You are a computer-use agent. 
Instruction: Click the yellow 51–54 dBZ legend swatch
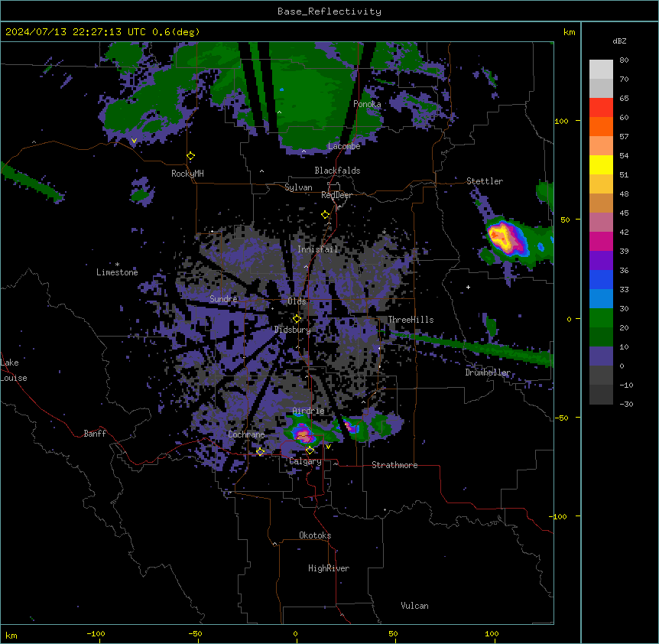point(601,165)
